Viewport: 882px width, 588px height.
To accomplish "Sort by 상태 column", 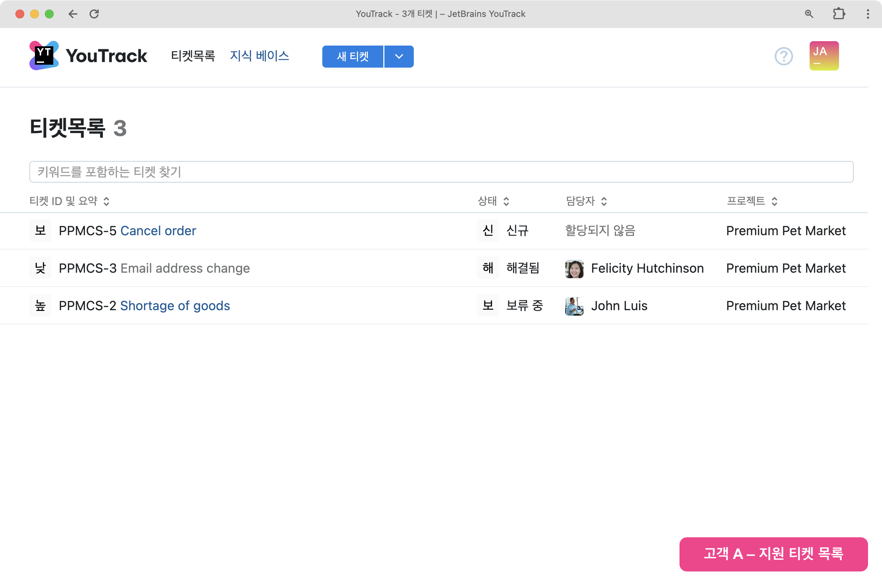I will pos(493,201).
